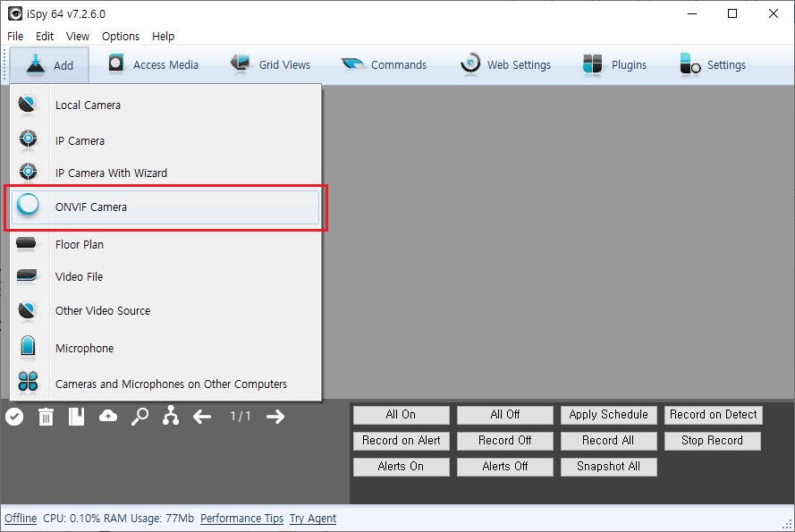This screenshot has height=532, width=795.
Task: Turn Alerts Off for all cameras
Action: tap(504, 467)
